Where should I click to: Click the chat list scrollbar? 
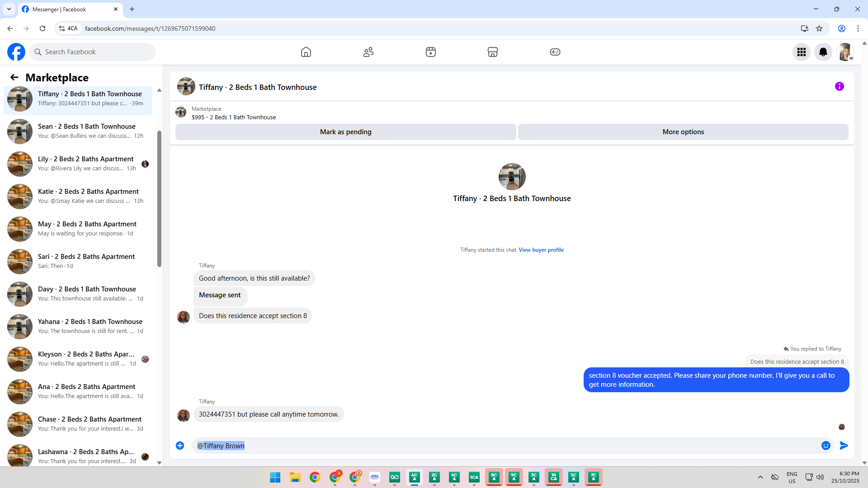tap(159, 199)
